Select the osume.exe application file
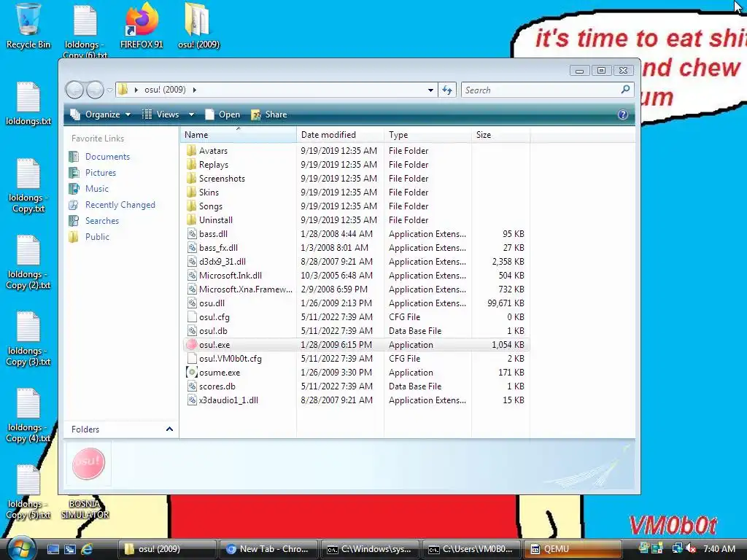Image resolution: width=747 pixels, height=560 pixels. tap(356, 373)
